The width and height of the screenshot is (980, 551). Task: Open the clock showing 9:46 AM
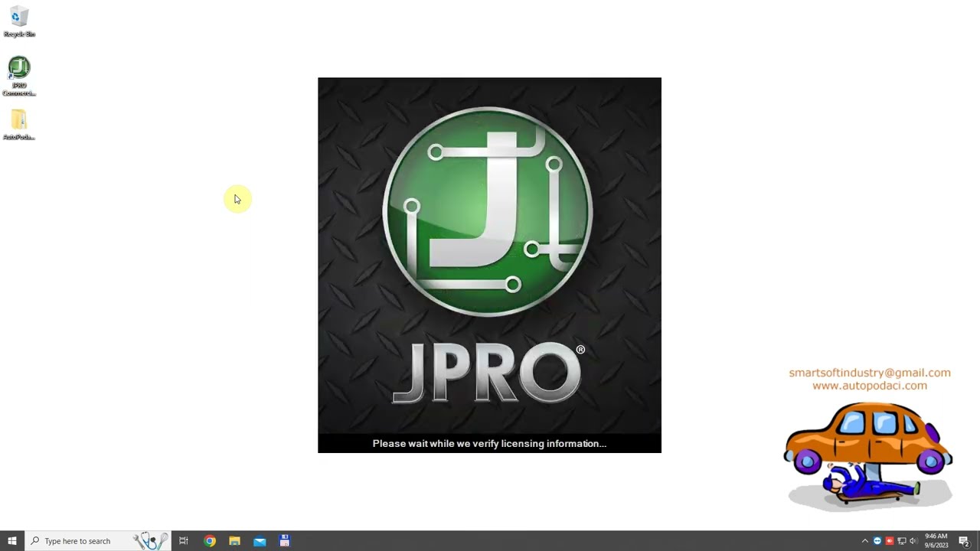(x=936, y=541)
